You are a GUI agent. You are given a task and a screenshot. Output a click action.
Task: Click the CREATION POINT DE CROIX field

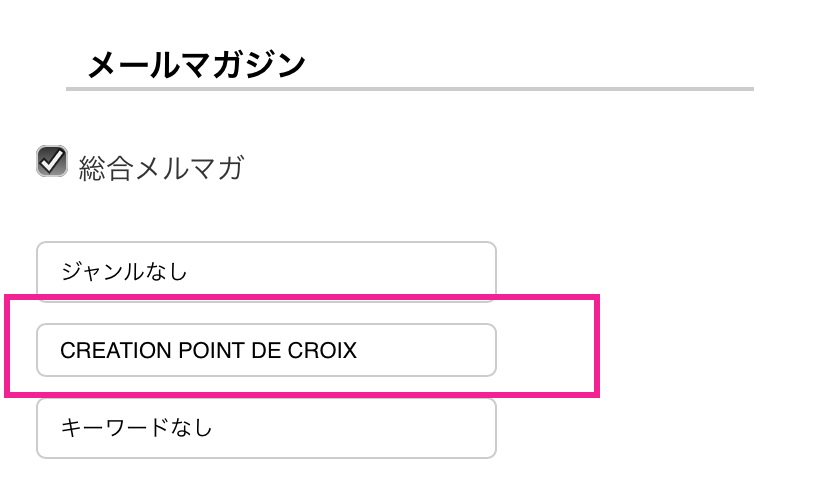[266, 351]
